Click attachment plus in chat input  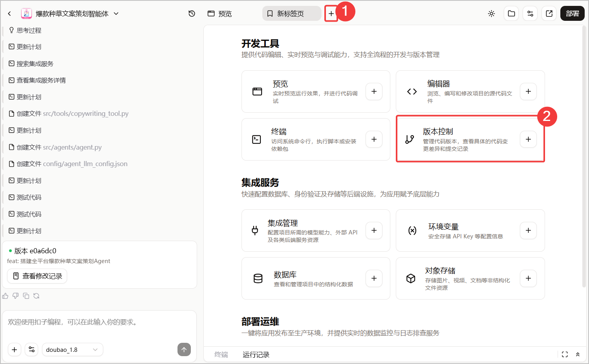15,349
